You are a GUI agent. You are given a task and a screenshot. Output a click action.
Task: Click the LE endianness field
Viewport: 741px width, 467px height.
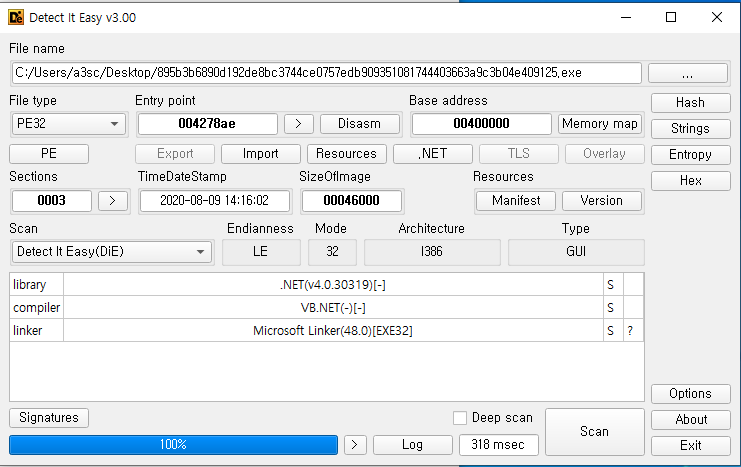click(x=261, y=252)
